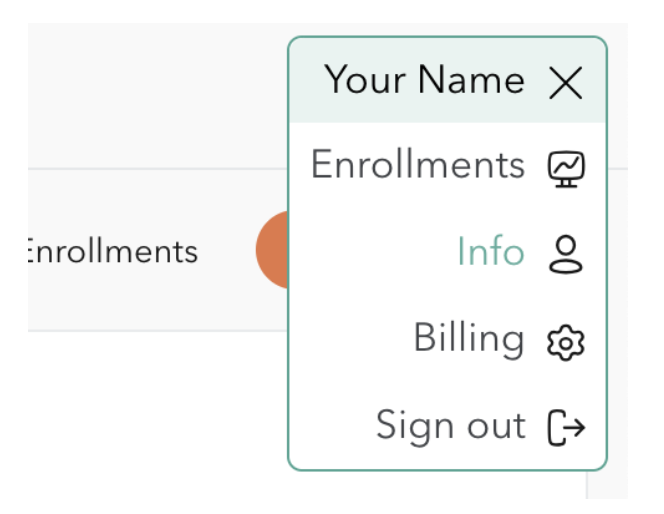Click the Info person silhouette icon

pos(566,254)
